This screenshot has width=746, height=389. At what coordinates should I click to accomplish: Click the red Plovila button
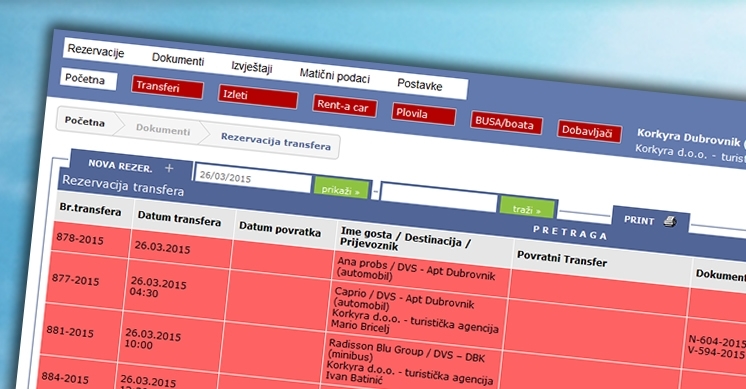point(423,114)
